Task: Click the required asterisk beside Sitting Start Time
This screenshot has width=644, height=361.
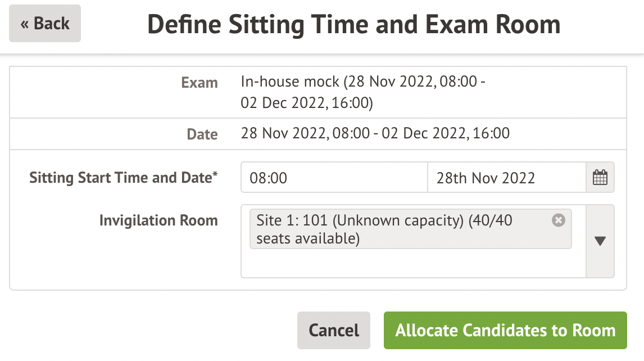Action: (215, 175)
